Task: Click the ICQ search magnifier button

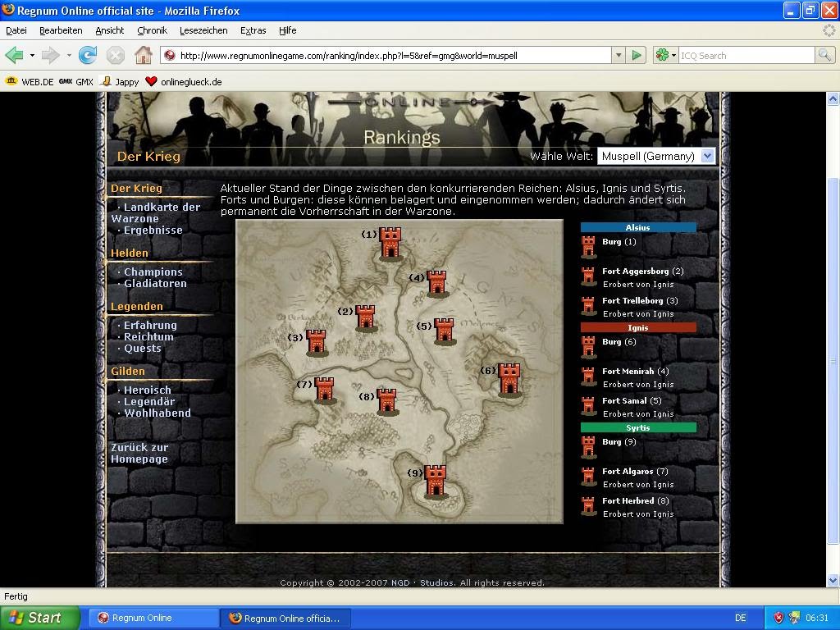Action: point(824,55)
